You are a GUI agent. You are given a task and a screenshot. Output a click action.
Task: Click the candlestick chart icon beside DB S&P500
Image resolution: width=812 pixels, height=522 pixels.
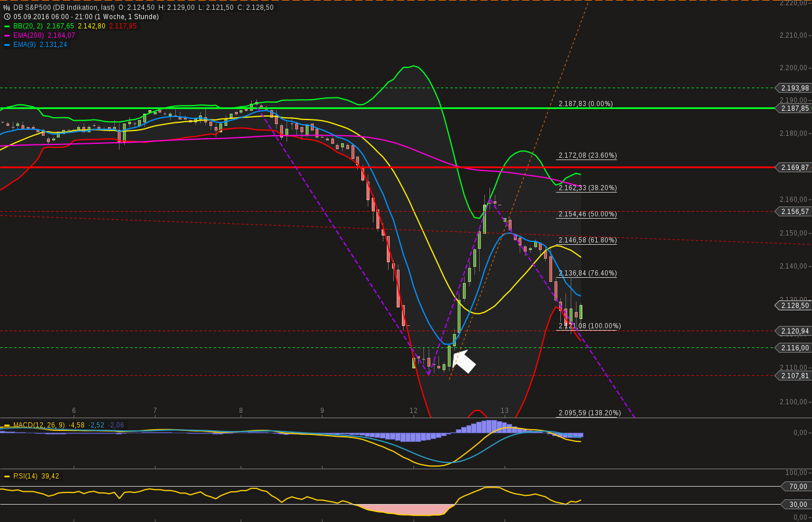pyautogui.click(x=7, y=8)
